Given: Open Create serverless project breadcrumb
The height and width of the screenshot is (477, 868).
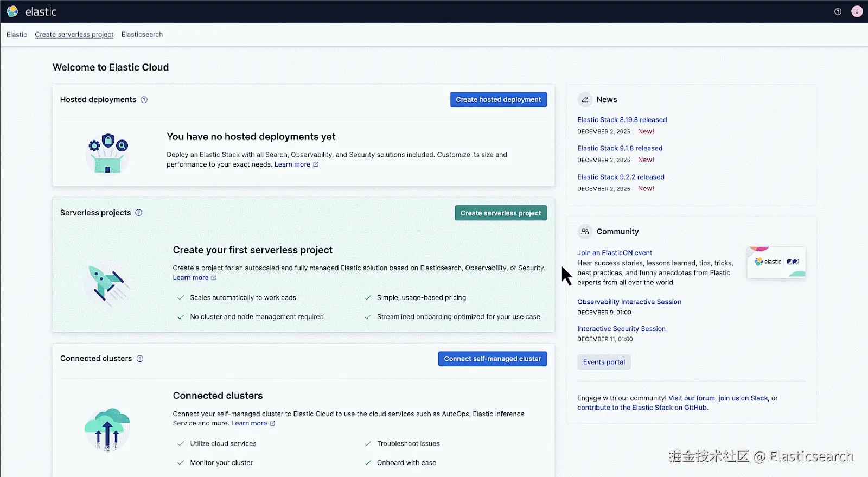Looking at the screenshot, I should point(74,35).
